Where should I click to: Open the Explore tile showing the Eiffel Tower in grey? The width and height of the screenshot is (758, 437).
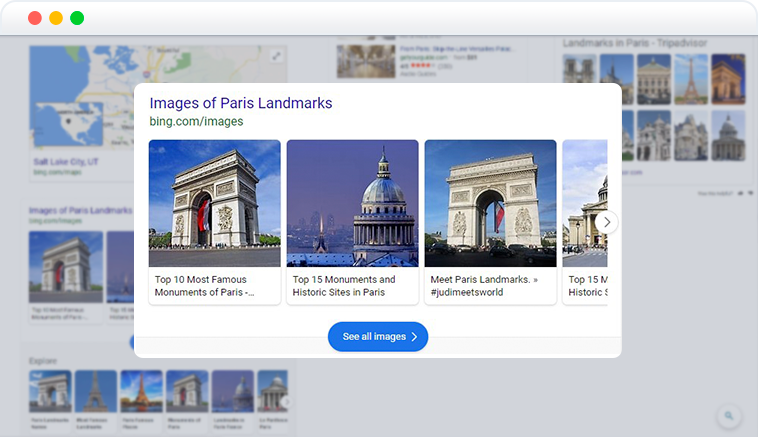coord(96,391)
